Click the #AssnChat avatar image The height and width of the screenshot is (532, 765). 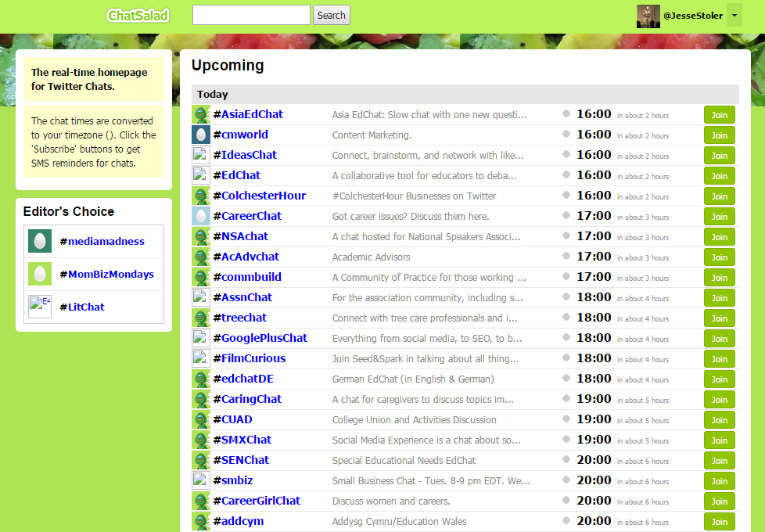pyautogui.click(x=201, y=298)
